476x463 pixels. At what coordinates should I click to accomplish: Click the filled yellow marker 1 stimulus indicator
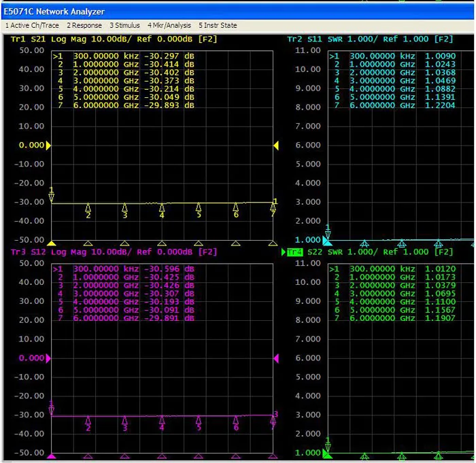(x=52, y=243)
